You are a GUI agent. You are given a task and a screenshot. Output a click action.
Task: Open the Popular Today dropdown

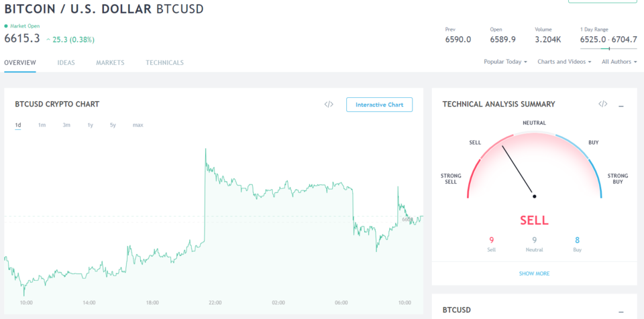click(505, 62)
